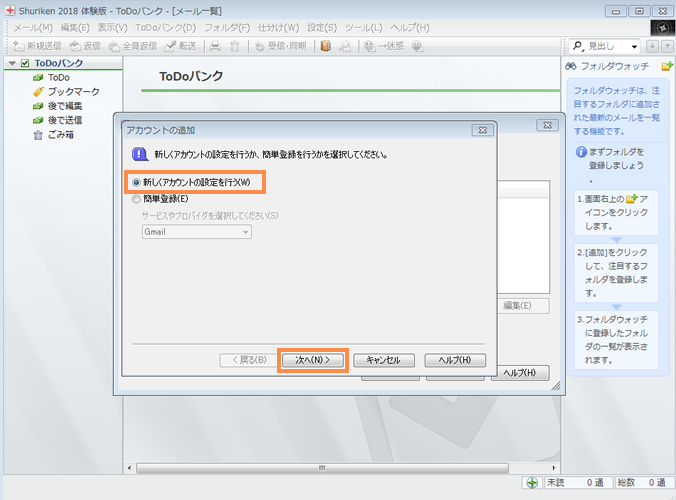Open the 見出し search dropdown
The height and width of the screenshot is (500, 676).
634,46
